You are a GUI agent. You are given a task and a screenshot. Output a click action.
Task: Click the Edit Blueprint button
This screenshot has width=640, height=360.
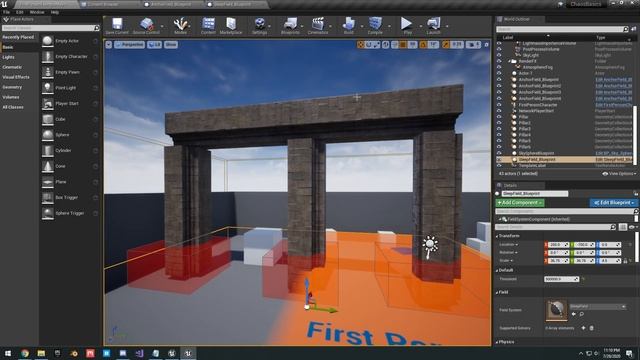[x=613, y=202]
